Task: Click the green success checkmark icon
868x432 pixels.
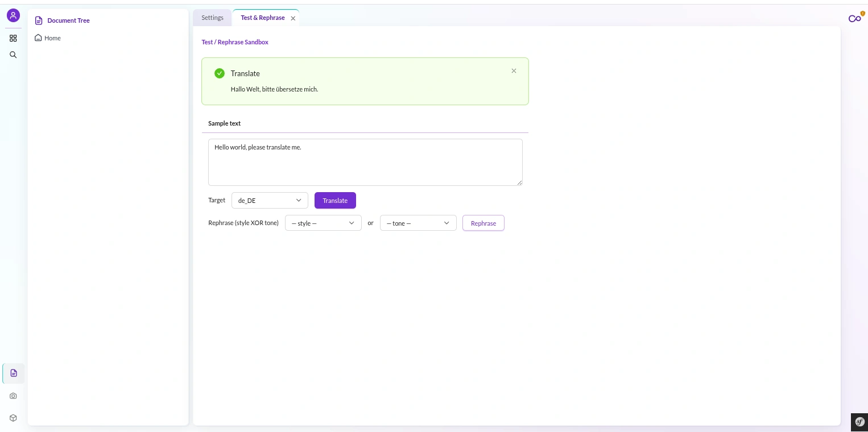Action: tap(220, 73)
